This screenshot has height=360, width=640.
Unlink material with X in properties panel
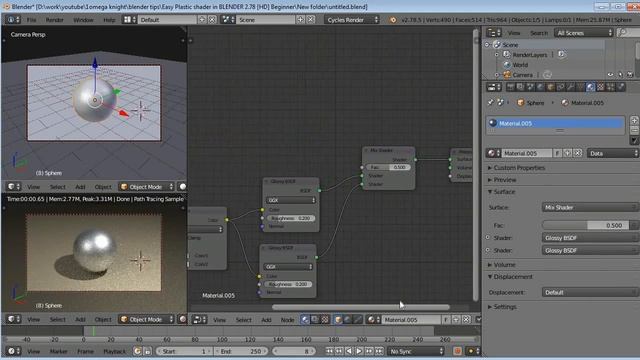pos(578,153)
